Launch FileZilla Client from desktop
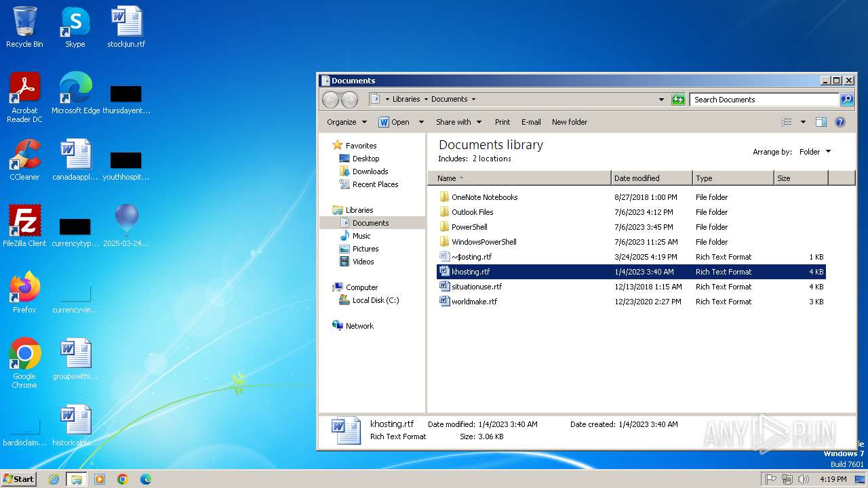868x488 pixels. [x=24, y=226]
